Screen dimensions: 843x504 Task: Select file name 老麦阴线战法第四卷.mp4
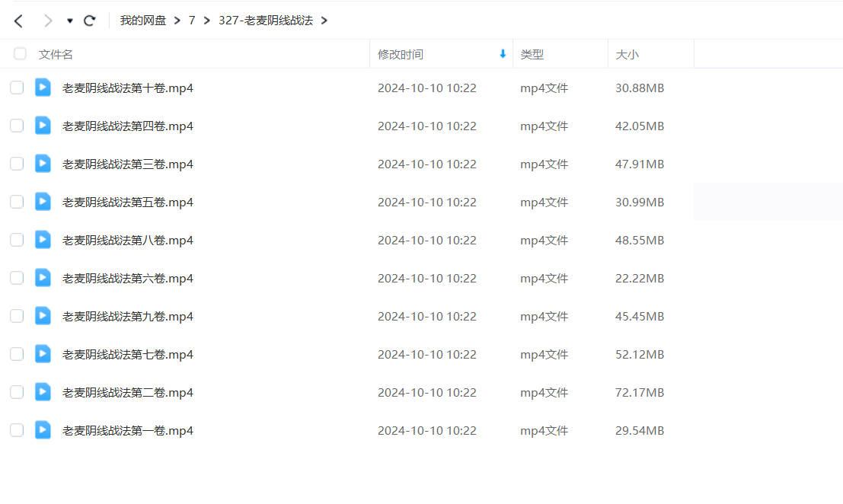point(128,126)
